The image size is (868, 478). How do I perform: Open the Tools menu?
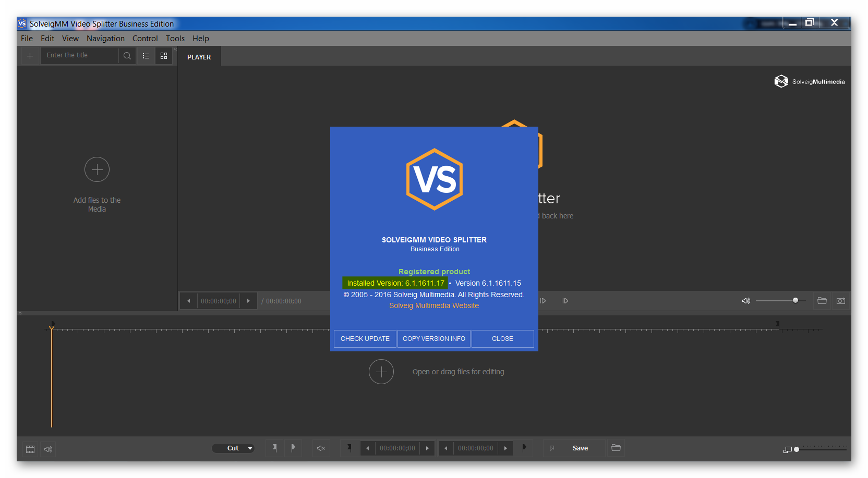pyautogui.click(x=175, y=38)
